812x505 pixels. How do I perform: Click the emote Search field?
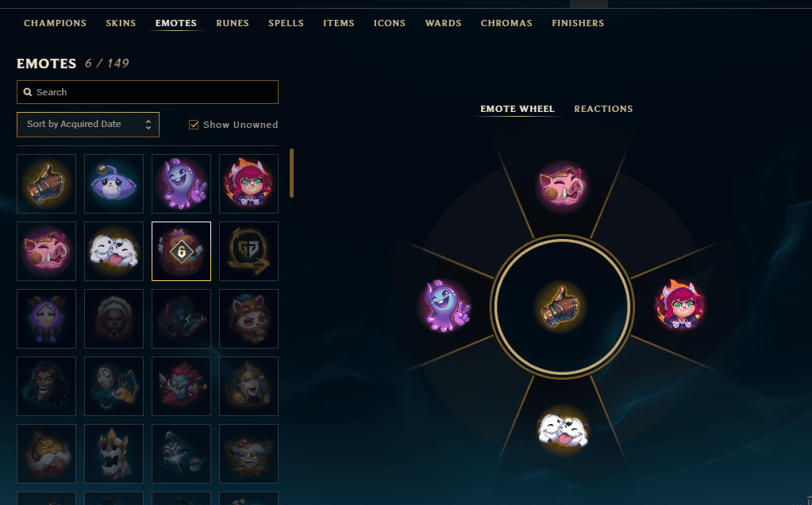click(148, 92)
